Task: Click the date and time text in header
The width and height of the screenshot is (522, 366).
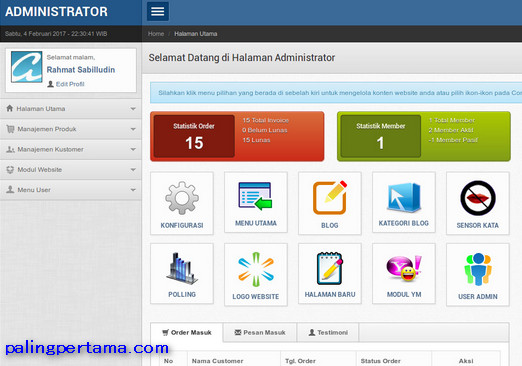Action: (56, 34)
